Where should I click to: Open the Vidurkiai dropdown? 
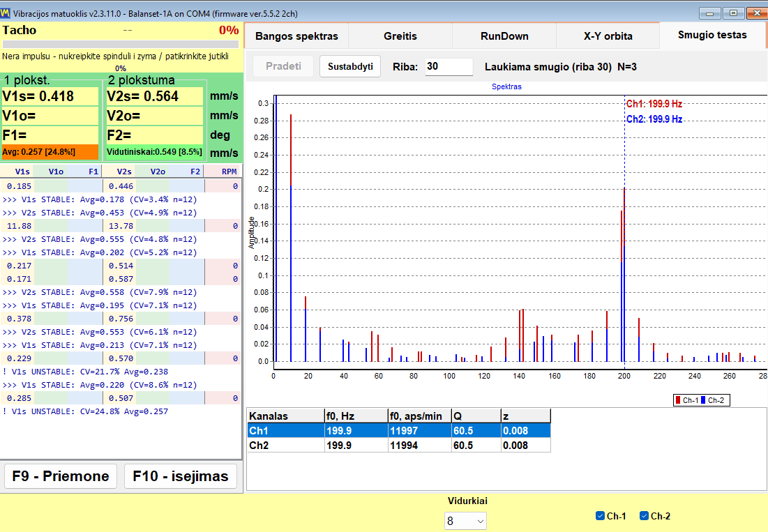point(465,522)
